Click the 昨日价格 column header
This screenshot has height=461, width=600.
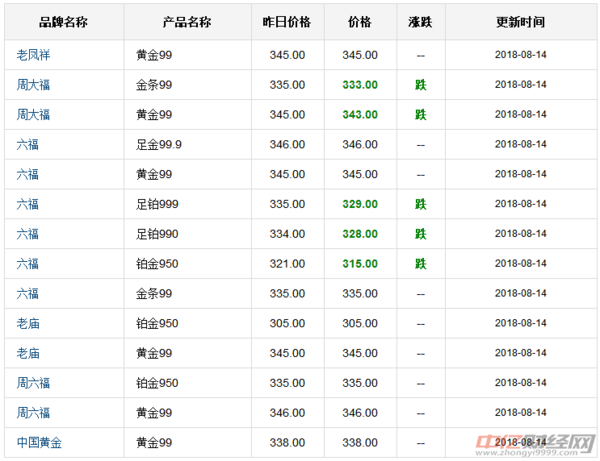click(285, 22)
